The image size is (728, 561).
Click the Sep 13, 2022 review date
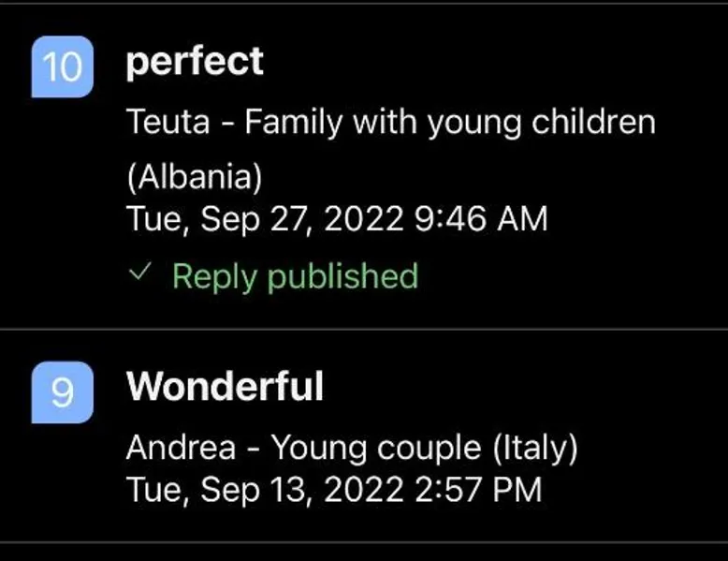(x=302, y=490)
